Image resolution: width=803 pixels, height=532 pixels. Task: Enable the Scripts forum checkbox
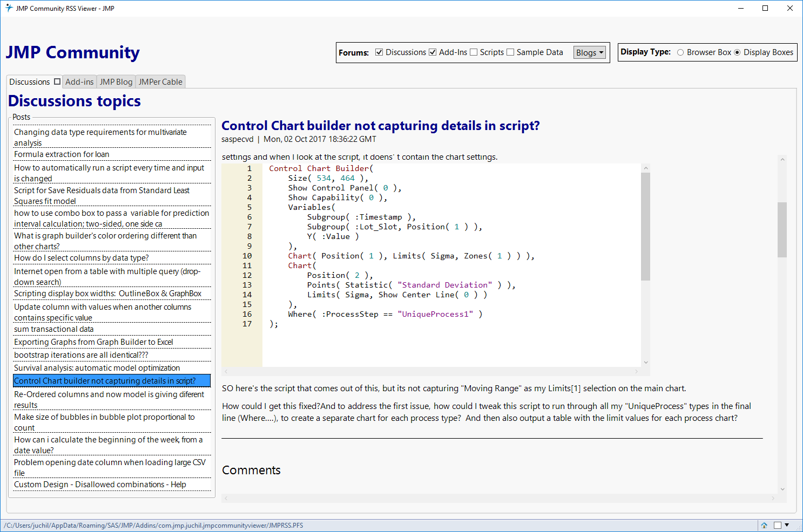(x=474, y=52)
